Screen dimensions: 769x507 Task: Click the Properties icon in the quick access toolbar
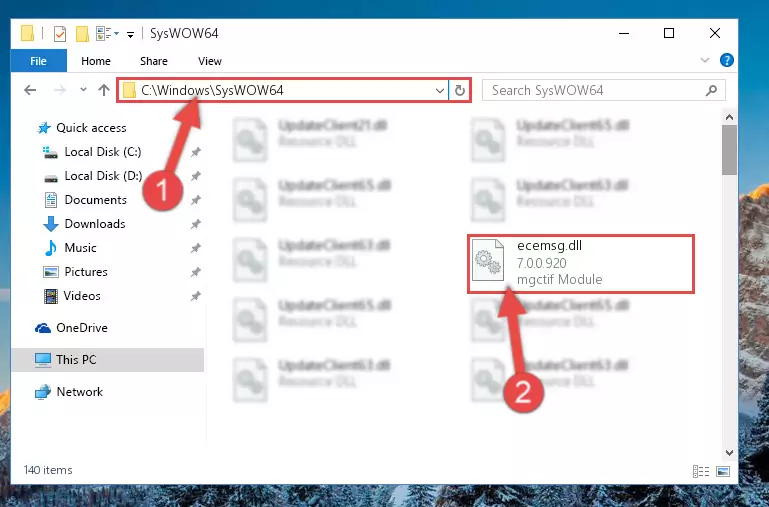click(60, 34)
